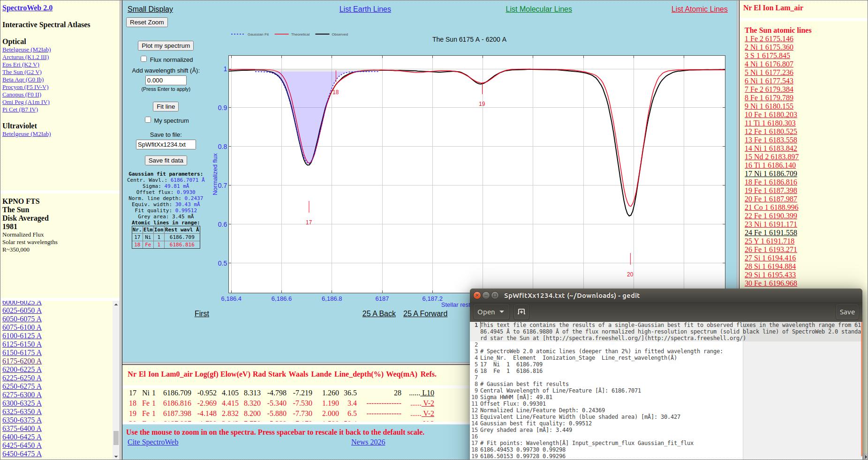Open the List Molecular Lines link
Viewport: 868px width, 460px height.
click(x=538, y=9)
